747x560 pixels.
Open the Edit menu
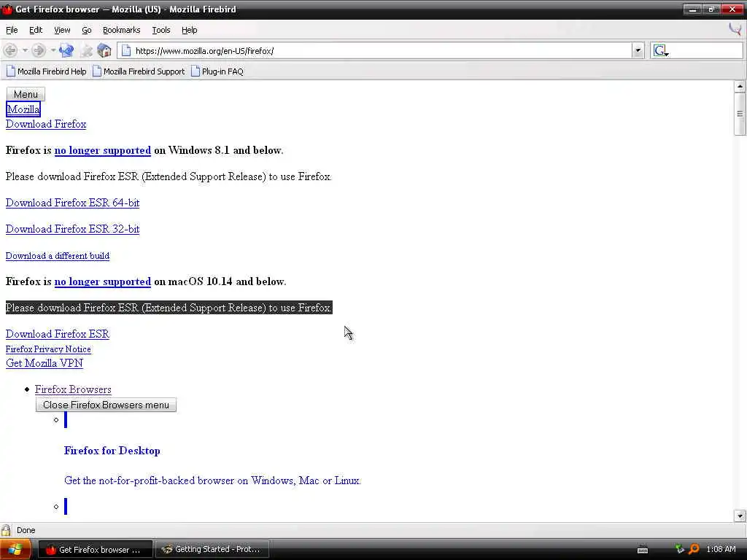[36, 30]
